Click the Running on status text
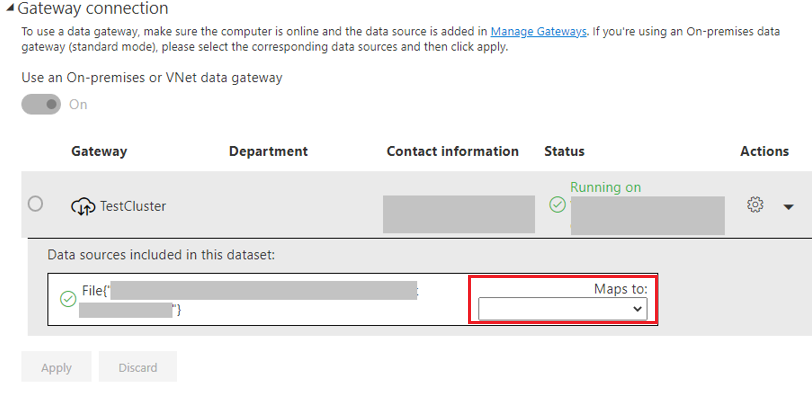The width and height of the screenshot is (812, 394). 605,187
